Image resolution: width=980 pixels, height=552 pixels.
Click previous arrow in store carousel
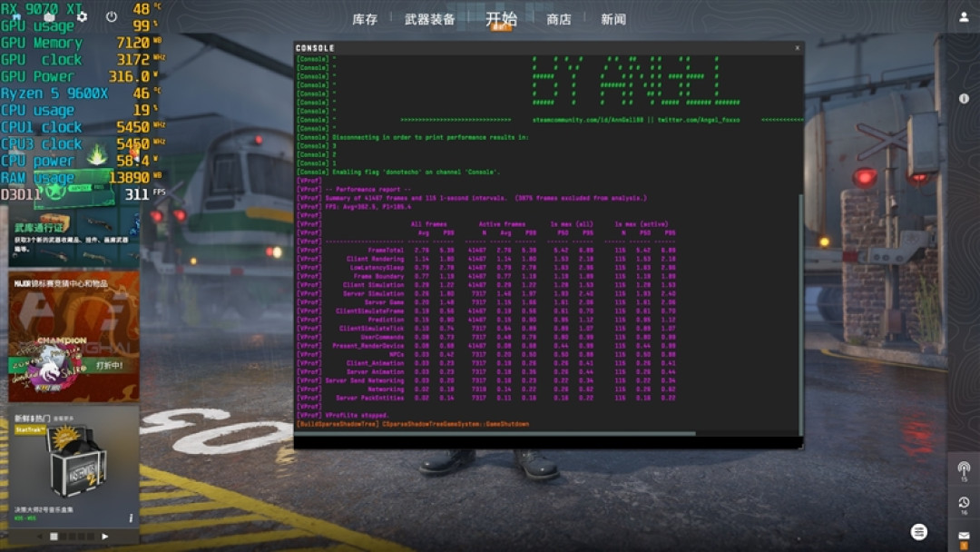[41, 537]
